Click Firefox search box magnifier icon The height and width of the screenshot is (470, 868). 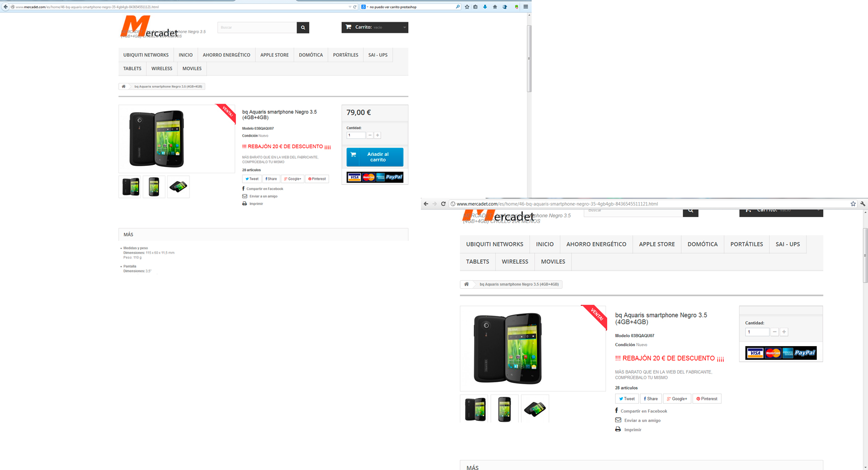coord(458,7)
